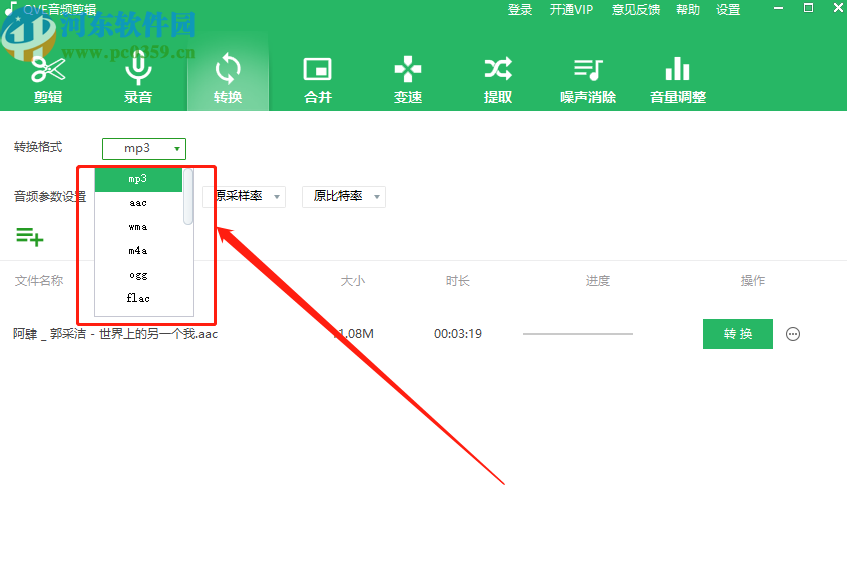Expand the 转换格式 mp3 combo box
The image size is (847, 566).
point(144,149)
